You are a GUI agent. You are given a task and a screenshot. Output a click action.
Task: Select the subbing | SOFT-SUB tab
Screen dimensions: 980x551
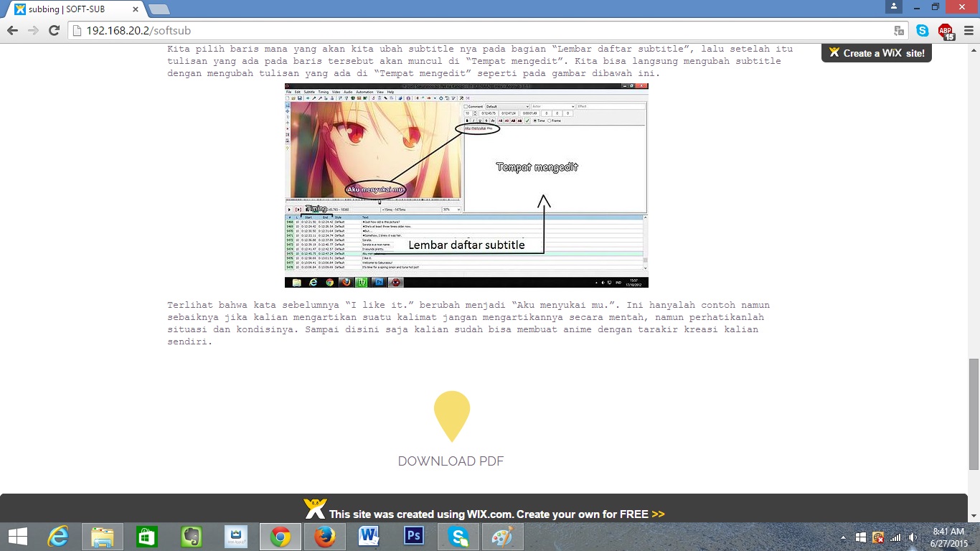pos(75,9)
